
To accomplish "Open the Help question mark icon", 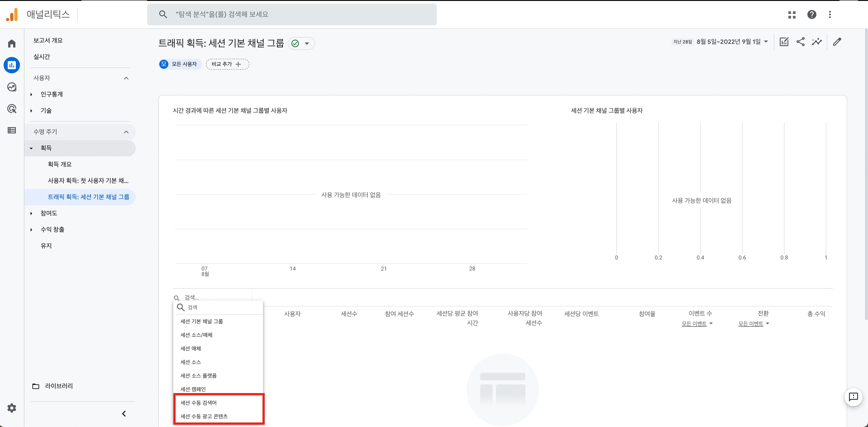I will 812,14.
